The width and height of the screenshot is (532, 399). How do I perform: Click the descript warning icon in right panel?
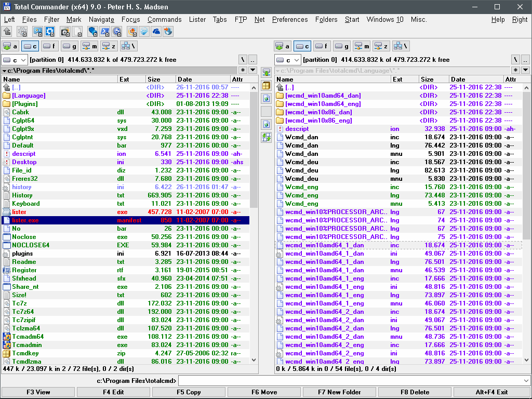click(280, 129)
